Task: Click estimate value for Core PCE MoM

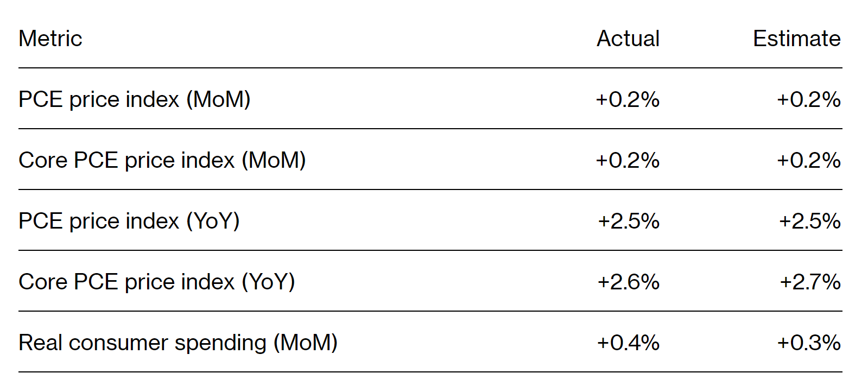Action: [809, 160]
